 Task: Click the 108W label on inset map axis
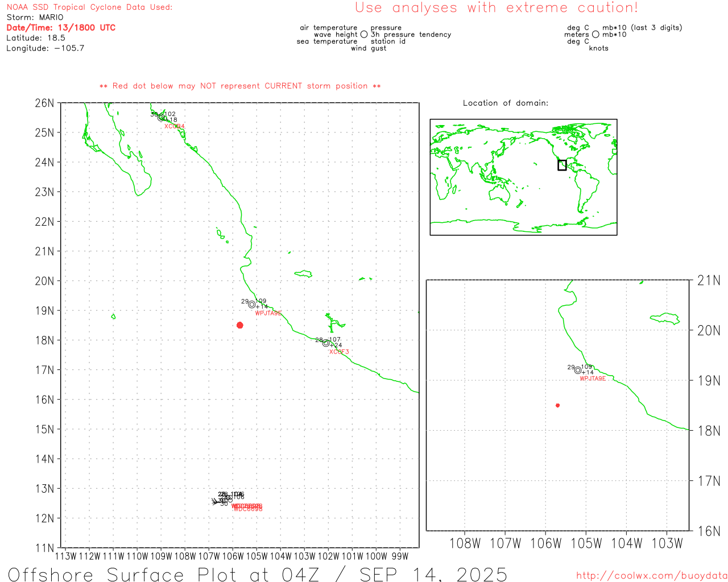pyautogui.click(x=465, y=543)
